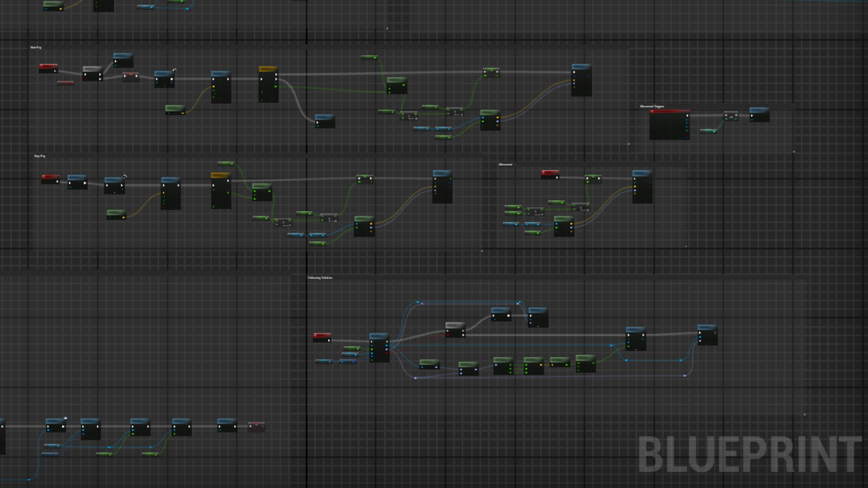Select small red node ending the bottom-left node chain
Image resolution: width=868 pixels, height=488 pixels.
[256, 427]
